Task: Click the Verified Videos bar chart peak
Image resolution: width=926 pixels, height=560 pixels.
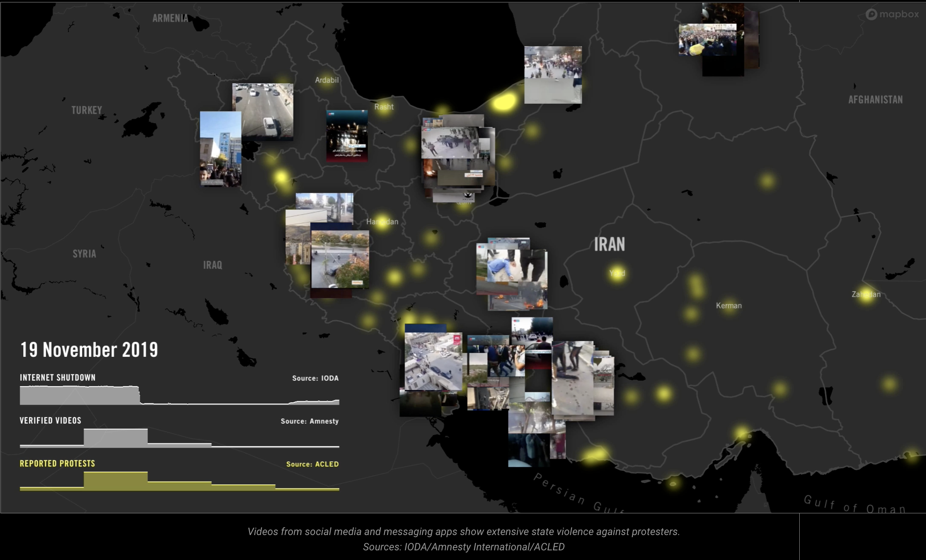Action: click(x=115, y=438)
